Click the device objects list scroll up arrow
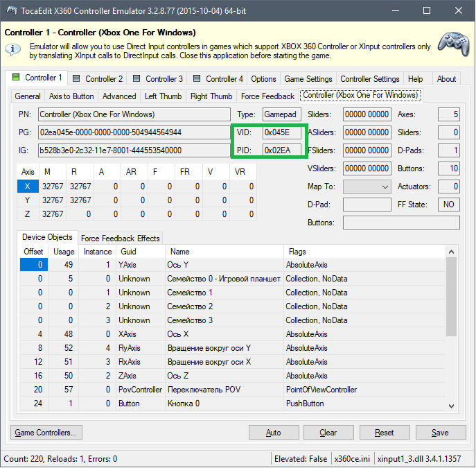This screenshot has height=468, width=476. coord(452,252)
